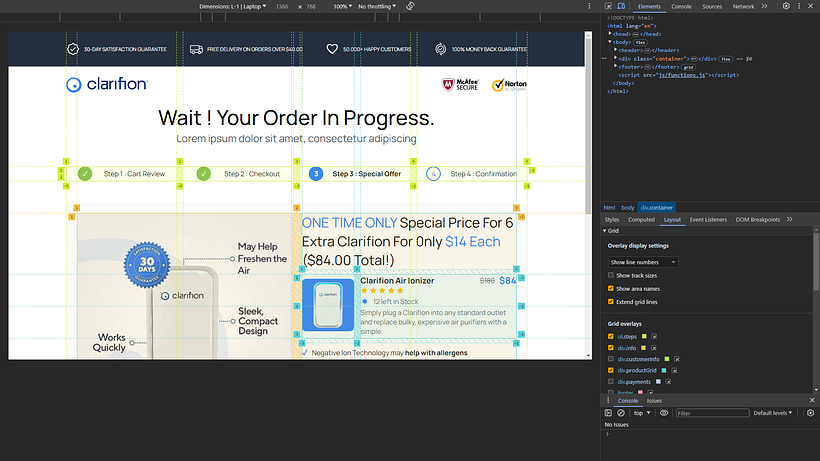Enable div.payments grid overlay checkbox
This screenshot has width=820, height=461.
(x=611, y=382)
